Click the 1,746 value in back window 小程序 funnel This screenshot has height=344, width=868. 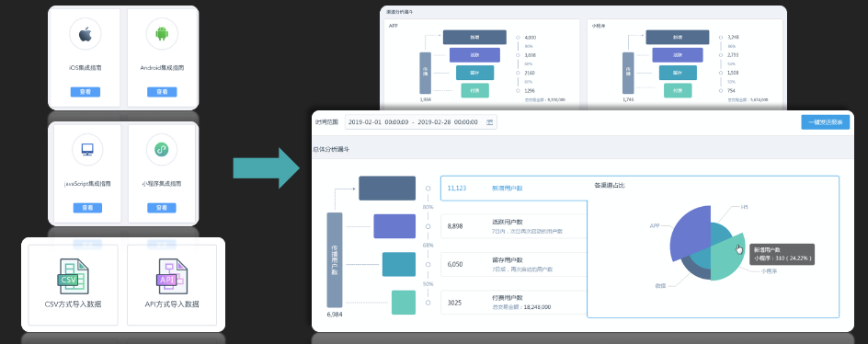click(628, 99)
